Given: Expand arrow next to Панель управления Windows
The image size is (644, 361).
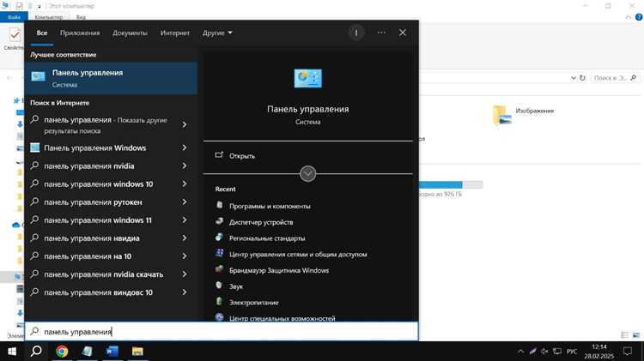Looking at the screenshot, I should tap(185, 147).
